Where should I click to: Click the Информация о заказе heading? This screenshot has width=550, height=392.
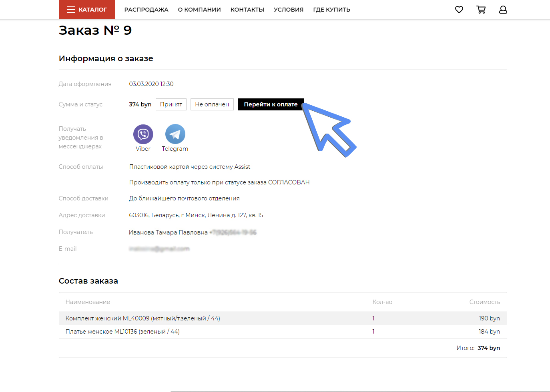click(x=106, y=58)
